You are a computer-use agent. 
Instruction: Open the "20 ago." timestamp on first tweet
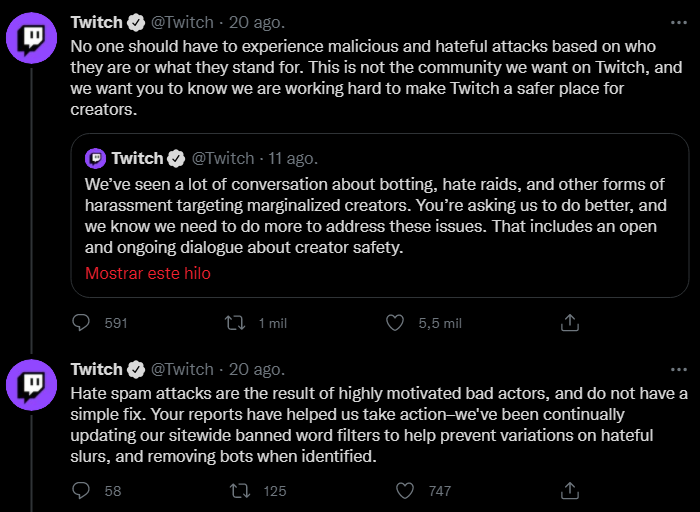[257, 22]
